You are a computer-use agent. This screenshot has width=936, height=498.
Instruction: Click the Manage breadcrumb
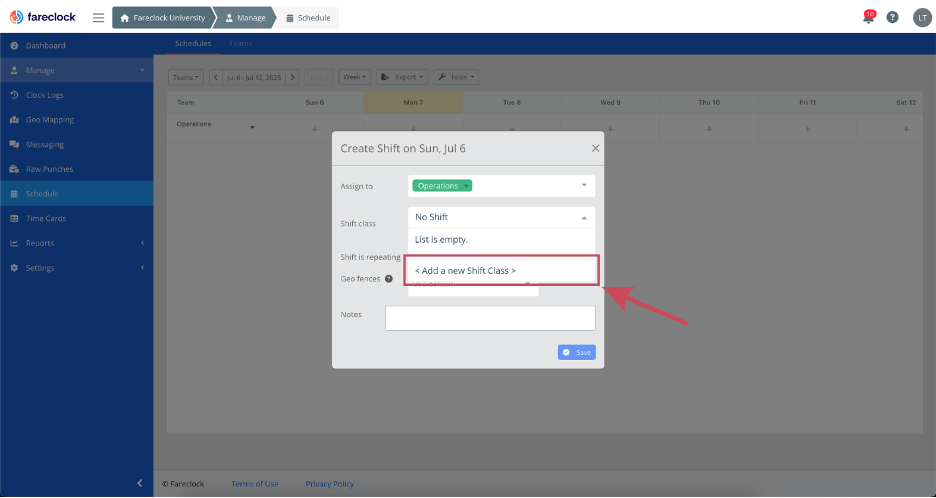pos(245,18)
